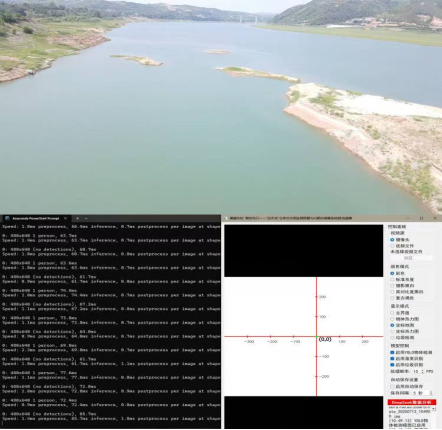Click the FPS frame rate stepper arrows
The height and width of the screenshot is (430, 442).
click(x=423, y=371)
